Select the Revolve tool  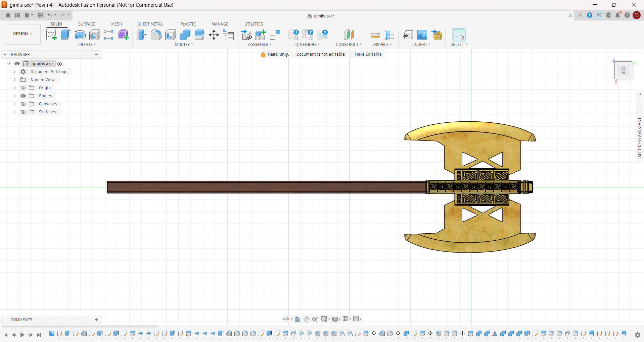tap(80, 35)
